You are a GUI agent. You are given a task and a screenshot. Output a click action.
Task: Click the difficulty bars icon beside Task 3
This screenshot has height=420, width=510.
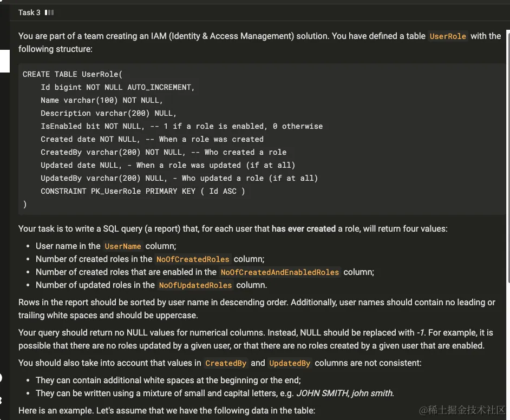[x=49, y=12]
